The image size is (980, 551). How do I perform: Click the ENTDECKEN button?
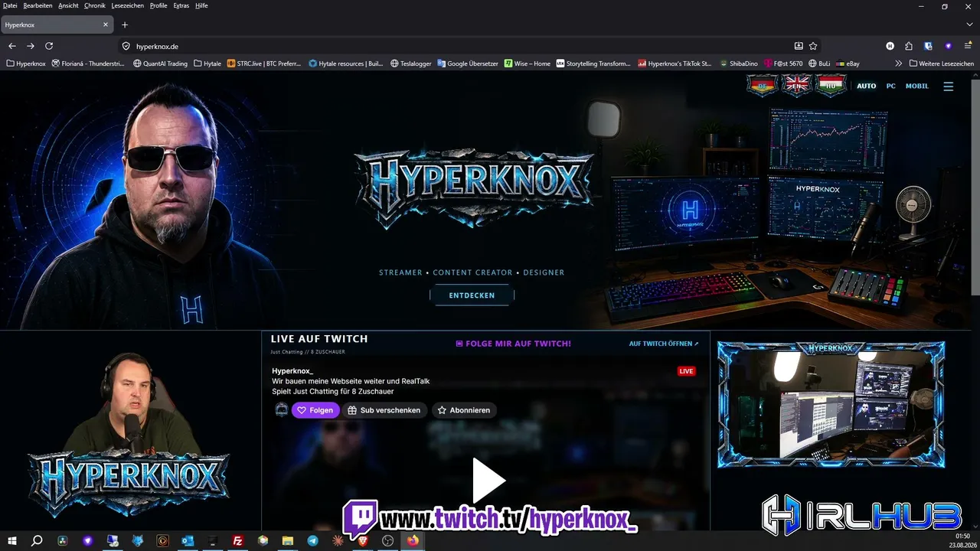click(472, 295)
